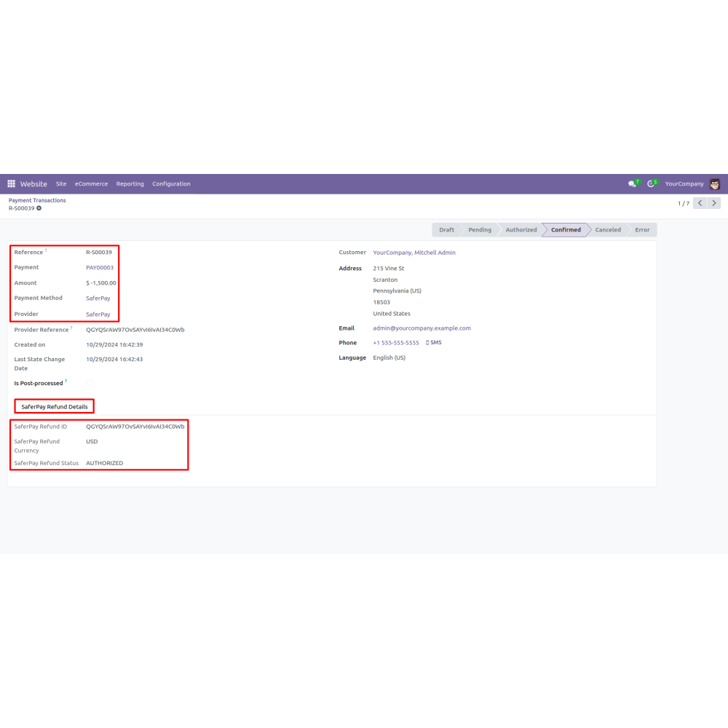728x728 pixels.
Task: Click the Pennsylvania (US) state line
Action: click(397, 291)
